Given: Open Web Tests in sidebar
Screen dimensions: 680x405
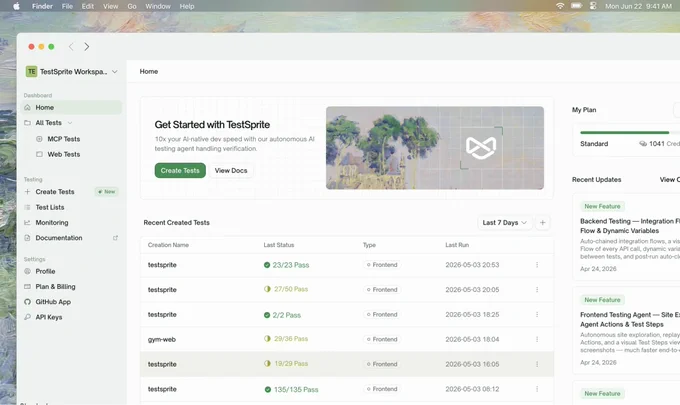Looking at the screenshot, I should point(64,154).
